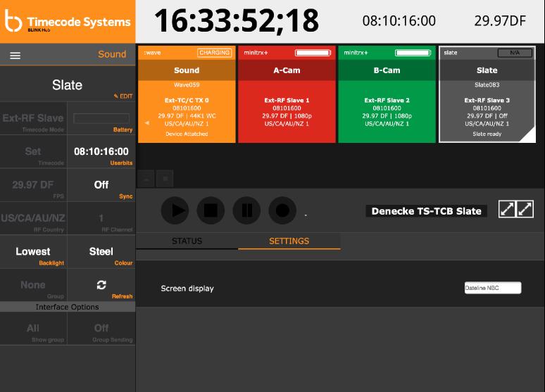Click the second expand arrows icon
545x392 pixels.
[x=525, y=209]
